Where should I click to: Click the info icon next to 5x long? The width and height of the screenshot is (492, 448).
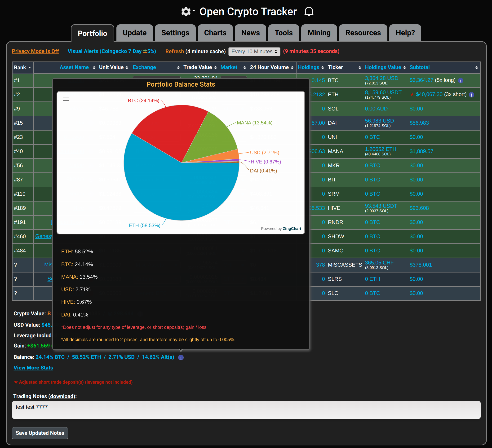461,80
